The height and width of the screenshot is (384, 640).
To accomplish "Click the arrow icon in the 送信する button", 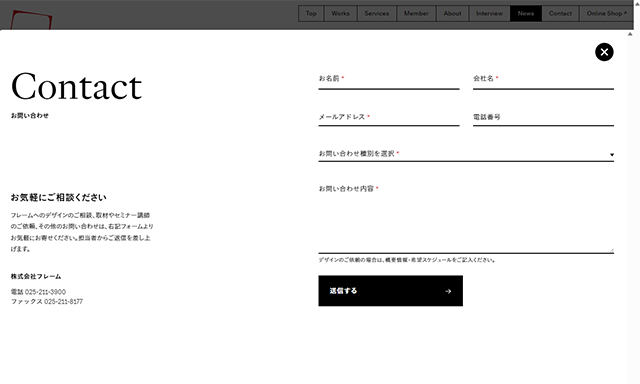I will [448, 291].
